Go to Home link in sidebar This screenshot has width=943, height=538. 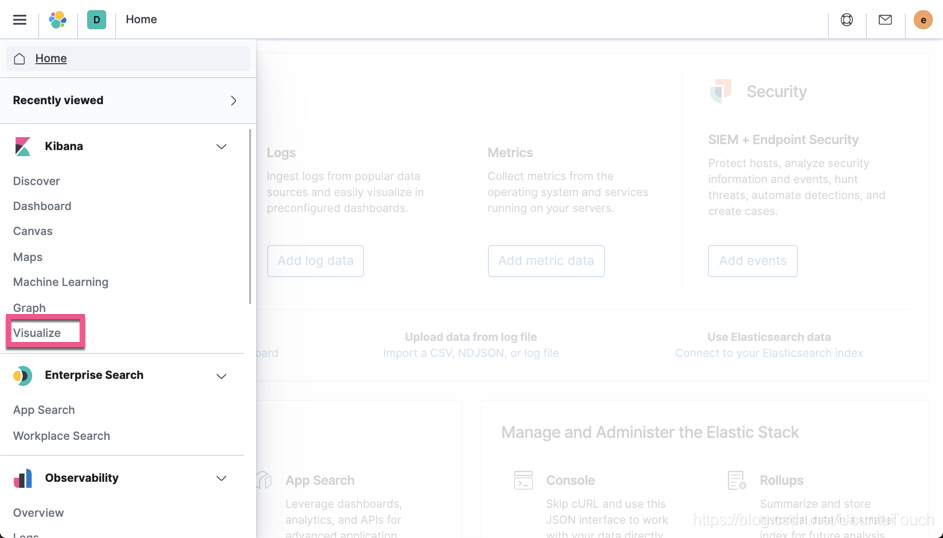(51, 58)
